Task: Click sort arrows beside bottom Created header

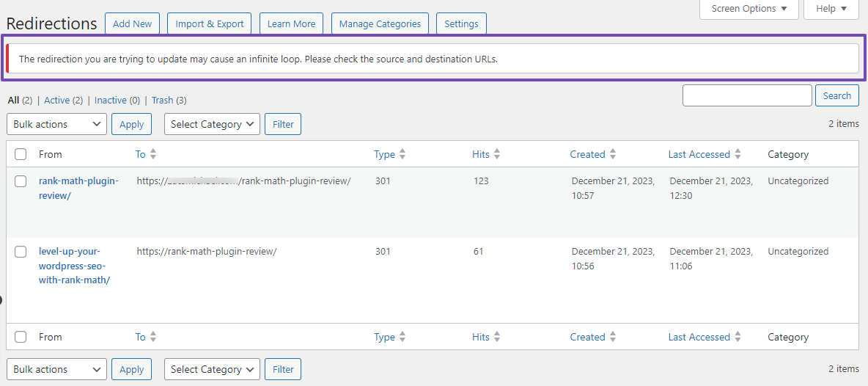Action: click(613, 337)
